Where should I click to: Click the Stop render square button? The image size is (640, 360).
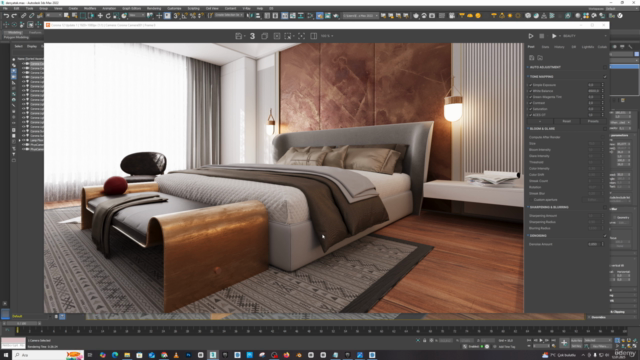[x=542, y=36]
